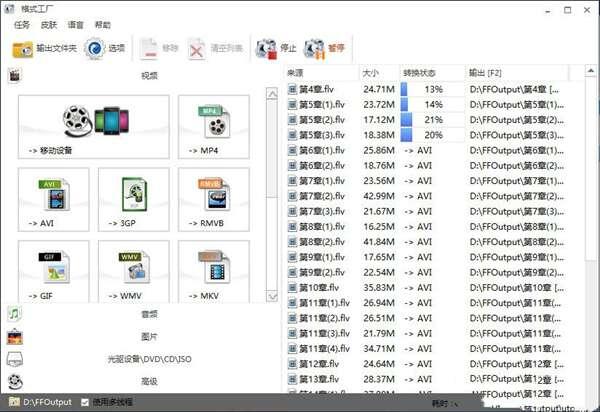Expand the 音频 audio category

tap(148, 314)
